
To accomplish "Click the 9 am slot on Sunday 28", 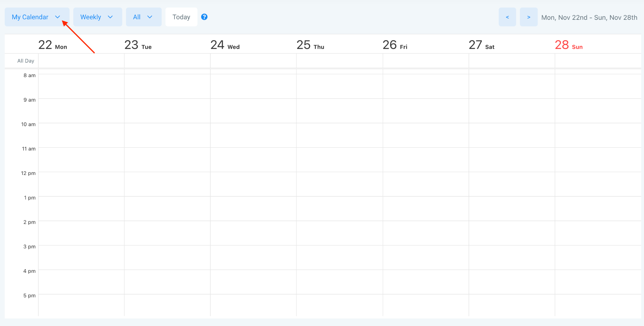I will 598,110.
